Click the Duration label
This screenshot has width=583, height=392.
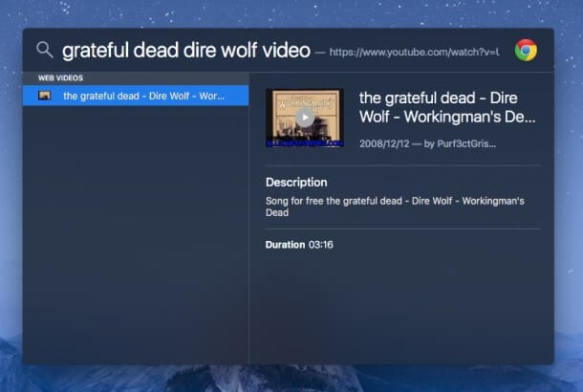tap(285, 245)
